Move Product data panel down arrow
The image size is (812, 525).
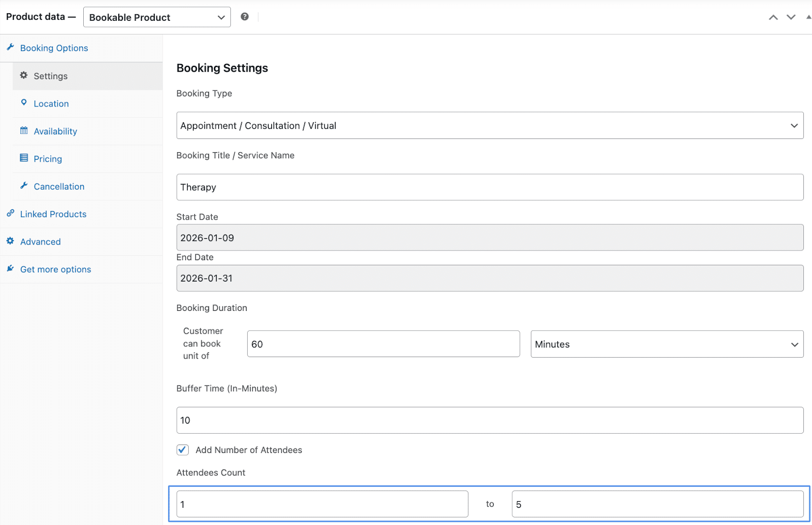[791, 17]
